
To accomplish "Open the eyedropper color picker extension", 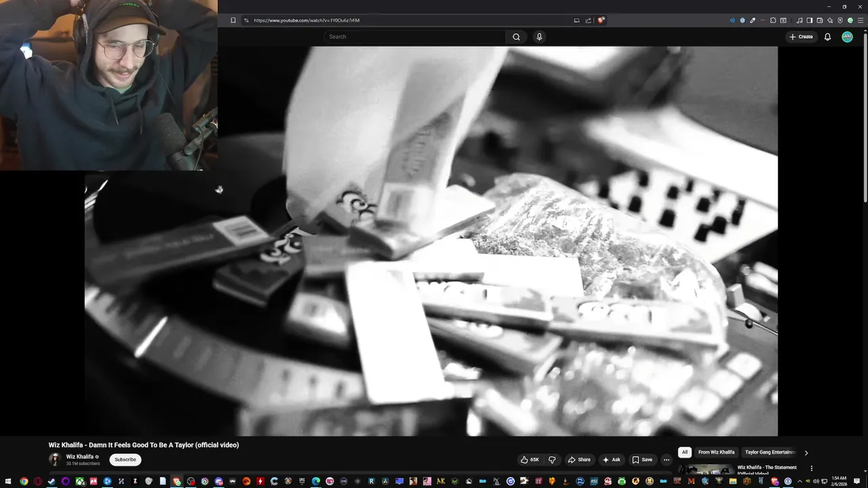I will click(x=753, y=20).
